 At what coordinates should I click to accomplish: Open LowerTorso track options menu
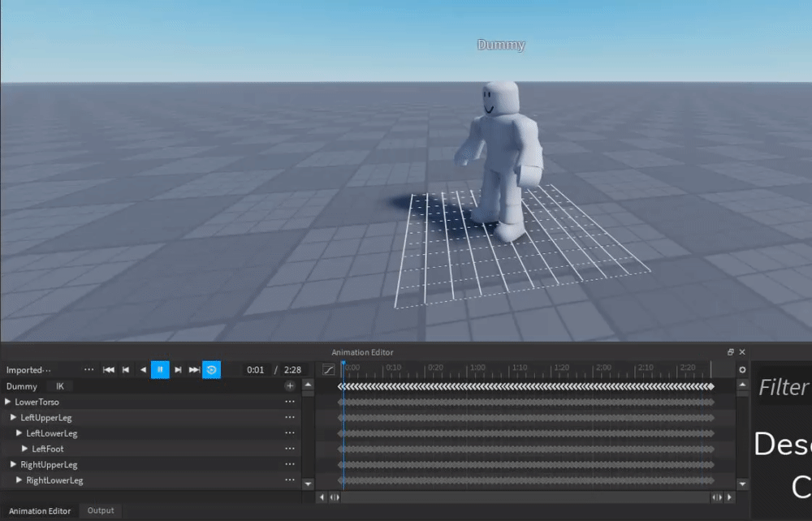(290, 402)
